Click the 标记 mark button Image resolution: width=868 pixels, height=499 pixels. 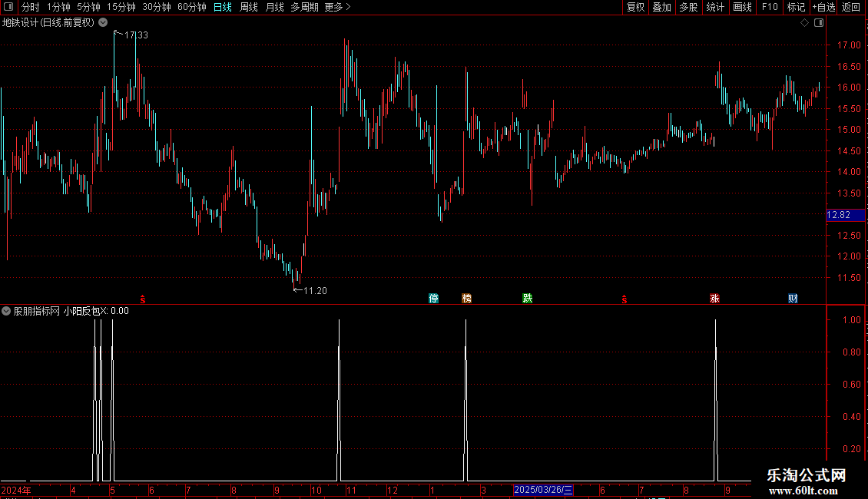point(796,7)
